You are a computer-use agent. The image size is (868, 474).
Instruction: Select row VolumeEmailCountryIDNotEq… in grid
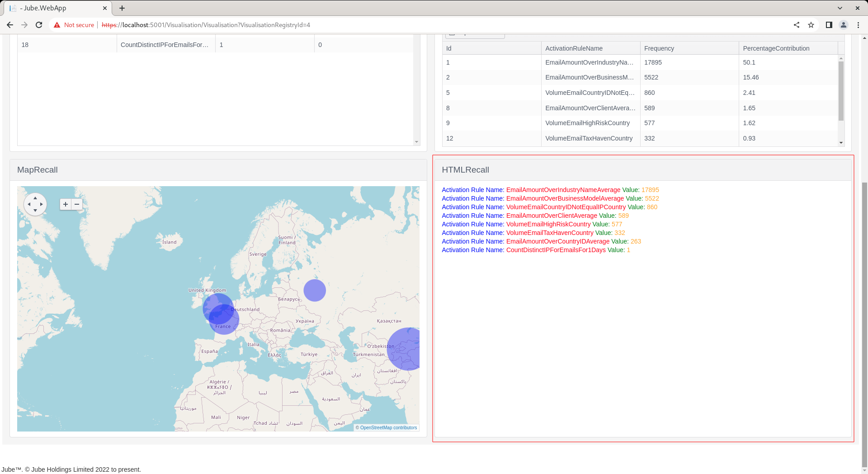click(640, 93)
